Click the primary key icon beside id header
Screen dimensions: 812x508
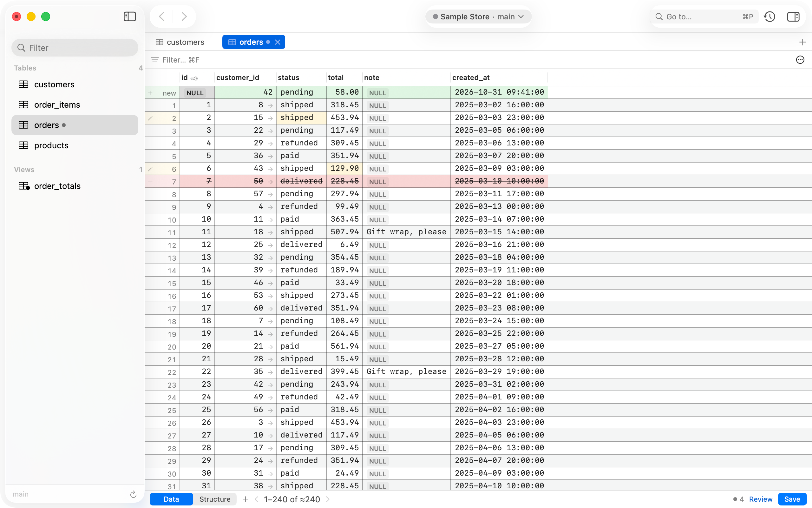pos(194,78)
